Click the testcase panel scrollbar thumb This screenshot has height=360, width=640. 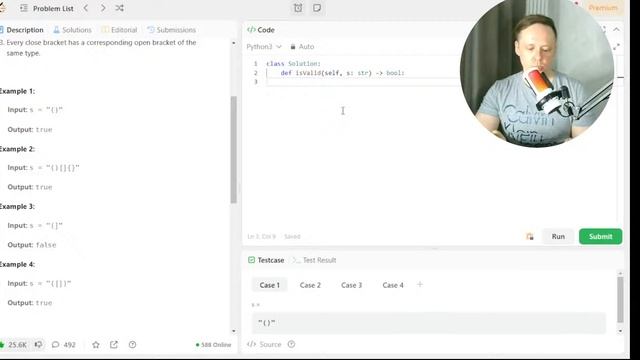(620, 299)
